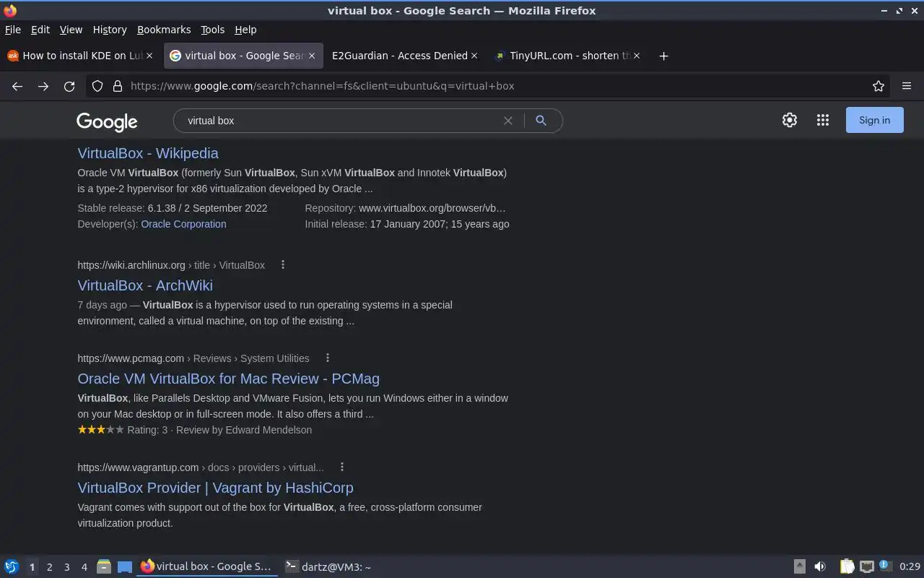This screenshot has height=578, width=924.
Task: Click the magnifier search button in Google
Action: tap(541, 121)
